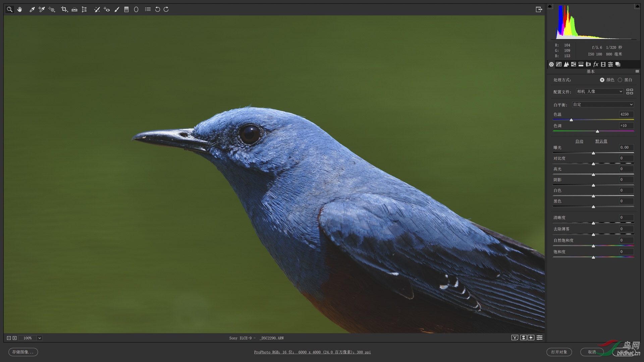The image size is (644, 362).
Task: Select the Hand tool
Action: pos(19,9)
